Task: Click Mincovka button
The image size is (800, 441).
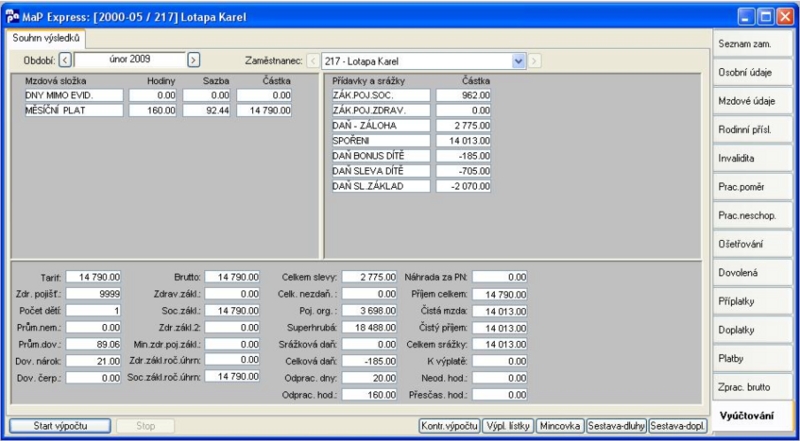Action: pyautogui.click(x=560, y=425)
